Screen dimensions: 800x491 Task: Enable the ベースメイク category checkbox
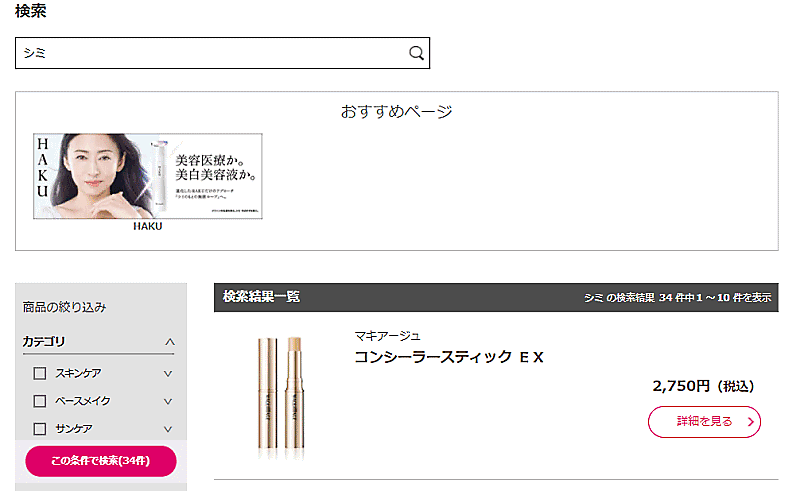40,401
